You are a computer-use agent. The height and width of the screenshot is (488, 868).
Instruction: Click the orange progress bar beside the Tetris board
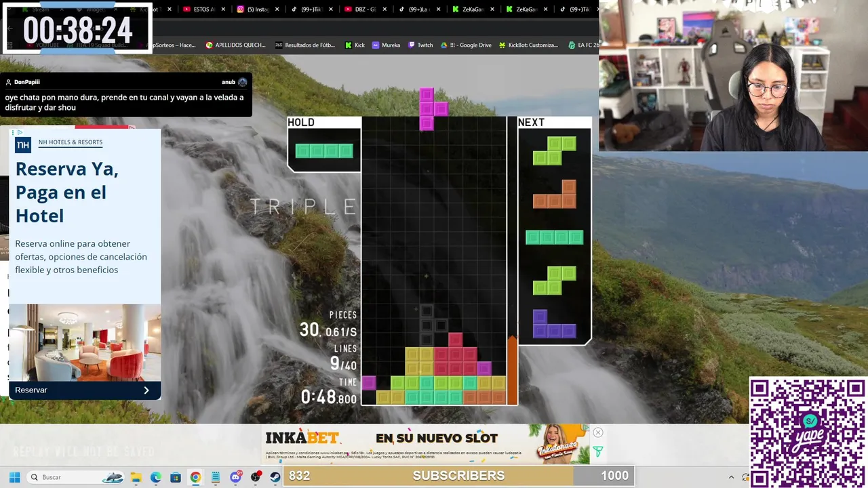[x=513, y=370]
